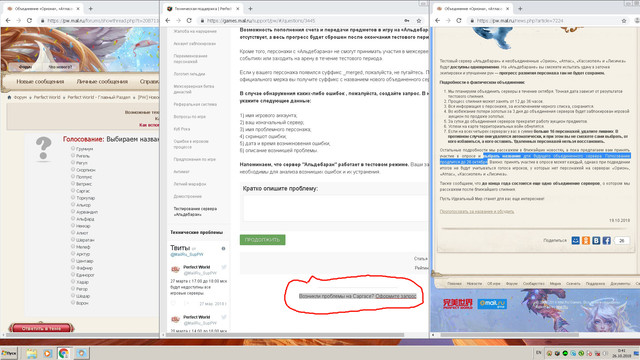Open a new tab in the right window
640x360 pixels.
(520, 8)
